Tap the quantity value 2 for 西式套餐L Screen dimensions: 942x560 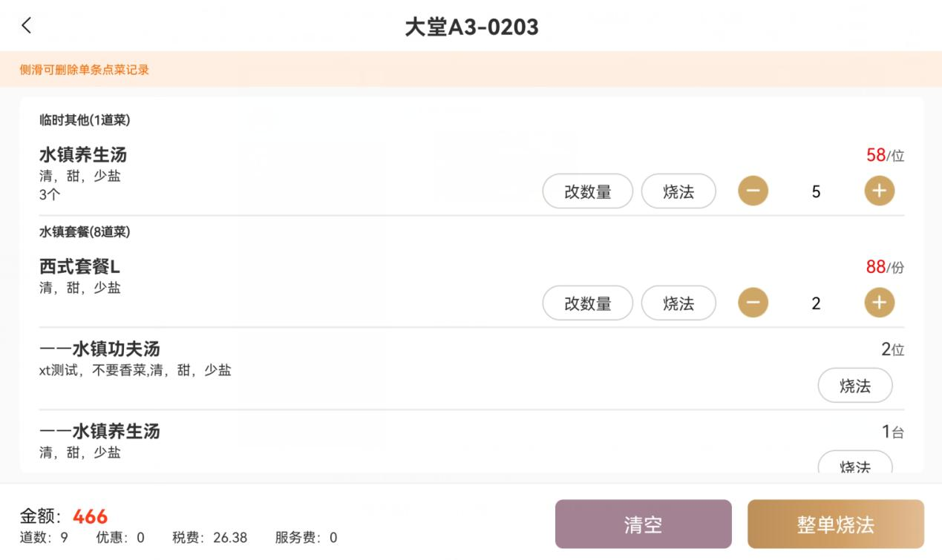click(x=816, y=303)
